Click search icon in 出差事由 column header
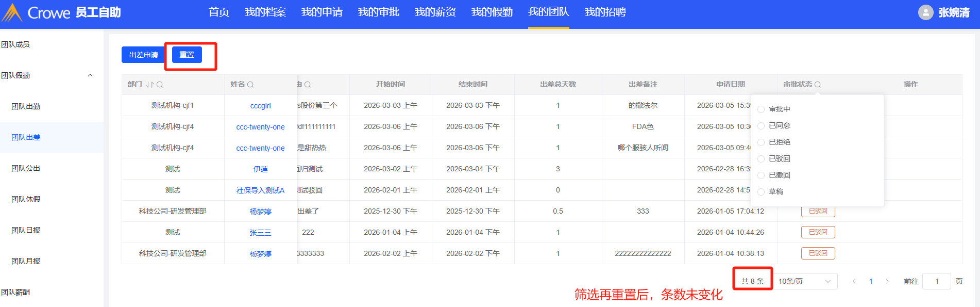Screen dimensions: 980x307 (x=308, y=85)
